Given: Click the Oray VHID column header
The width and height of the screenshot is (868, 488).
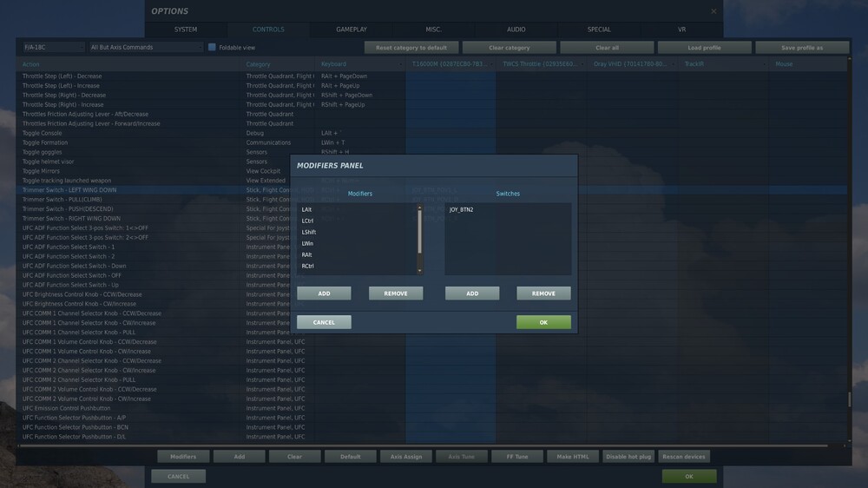Looking at the screenshot, I should coord(632,64).
